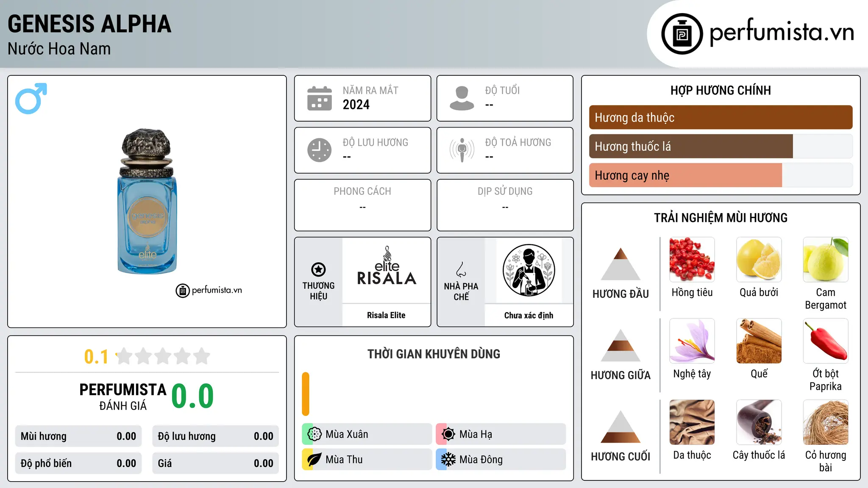The height and width of the screenshot is (488, 868).
Task: Click the Thời Gian Khuyên Dùng heading
Action: [x=434, y=354]
